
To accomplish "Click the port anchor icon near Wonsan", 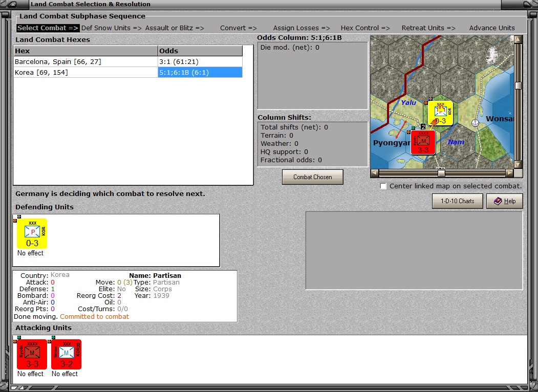I will pos(475,122).
